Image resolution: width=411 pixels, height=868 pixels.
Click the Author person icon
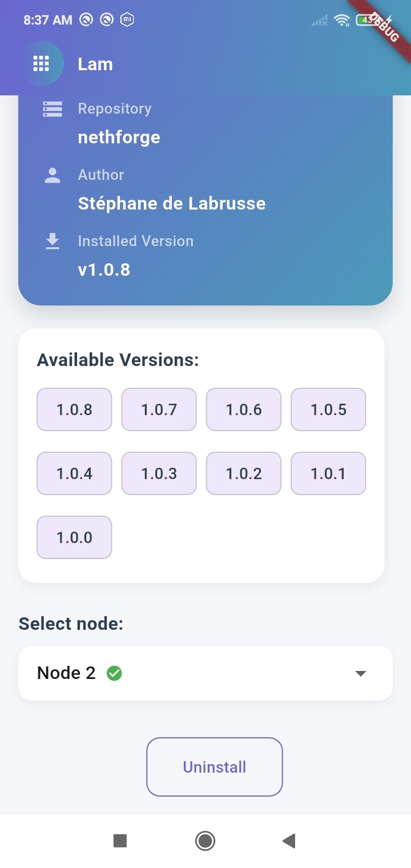point(53,175)
